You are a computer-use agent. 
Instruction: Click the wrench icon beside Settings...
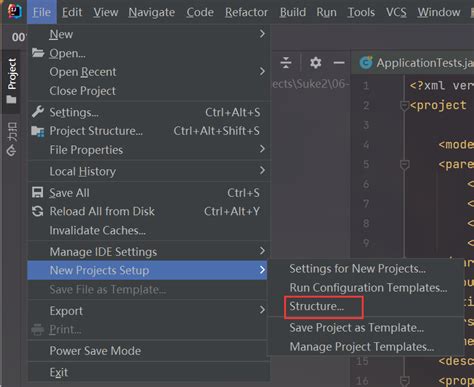(x=38, y=112)
